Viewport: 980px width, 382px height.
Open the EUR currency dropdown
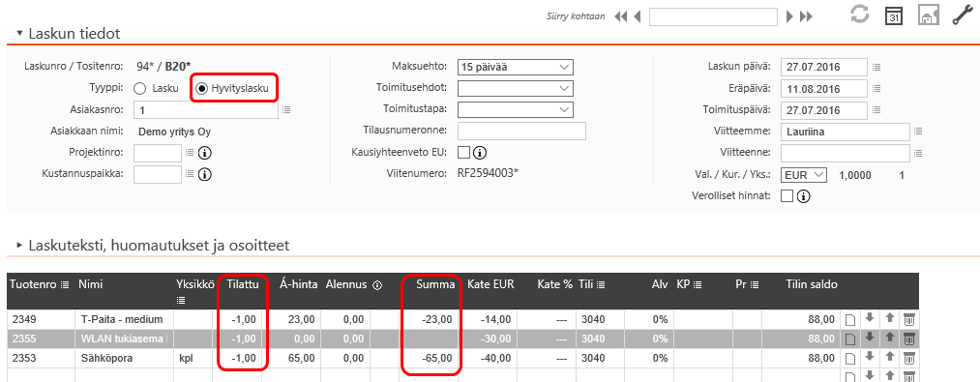[x=804, y=175]
